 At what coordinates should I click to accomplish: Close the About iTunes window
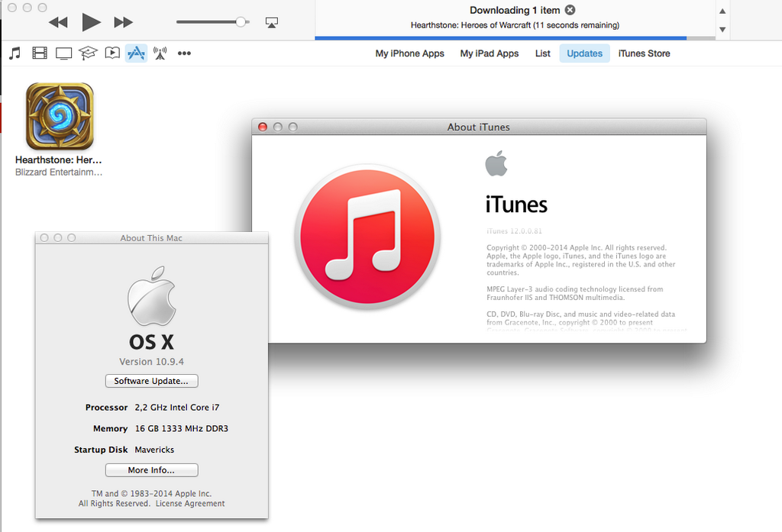tap(263, 127)
